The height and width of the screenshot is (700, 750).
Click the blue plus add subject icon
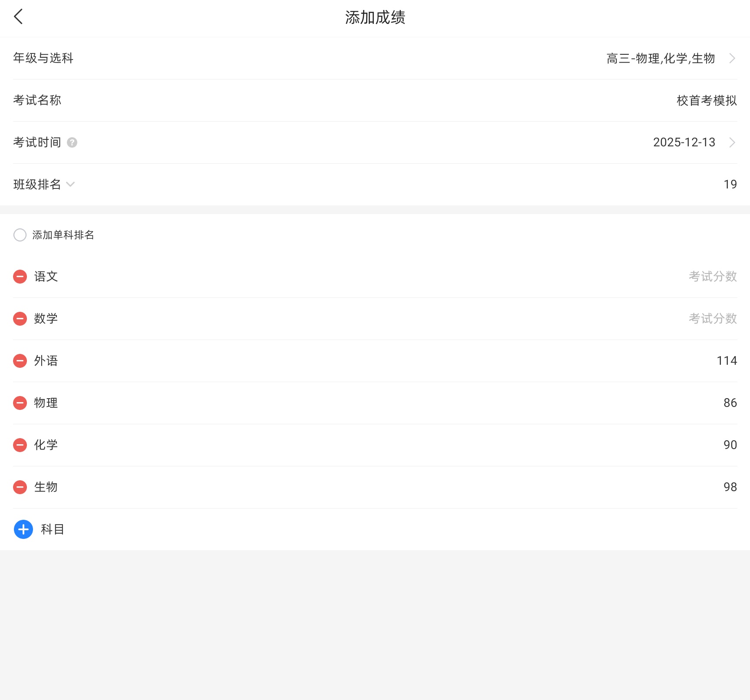pos(23,529)
